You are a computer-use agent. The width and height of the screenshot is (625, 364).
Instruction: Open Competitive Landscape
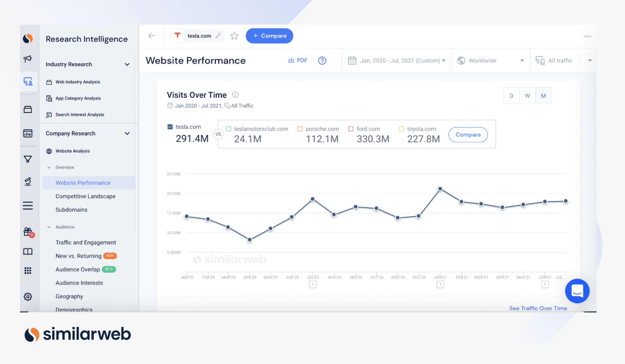pos(85,196)
